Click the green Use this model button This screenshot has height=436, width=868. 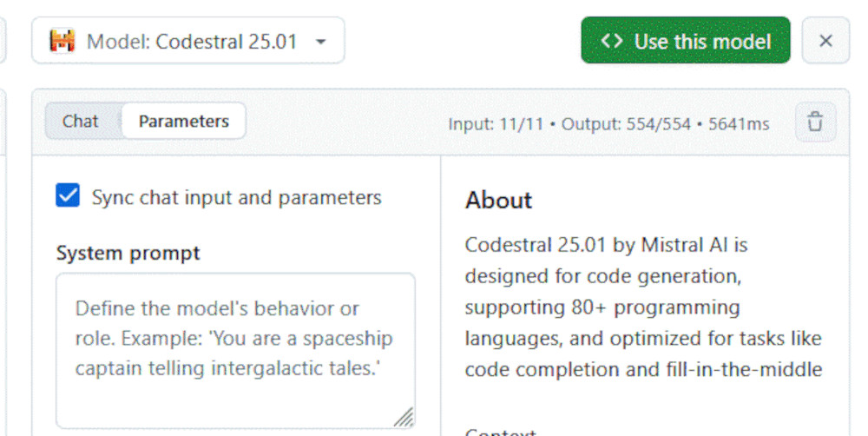click(x=685, y=41)
